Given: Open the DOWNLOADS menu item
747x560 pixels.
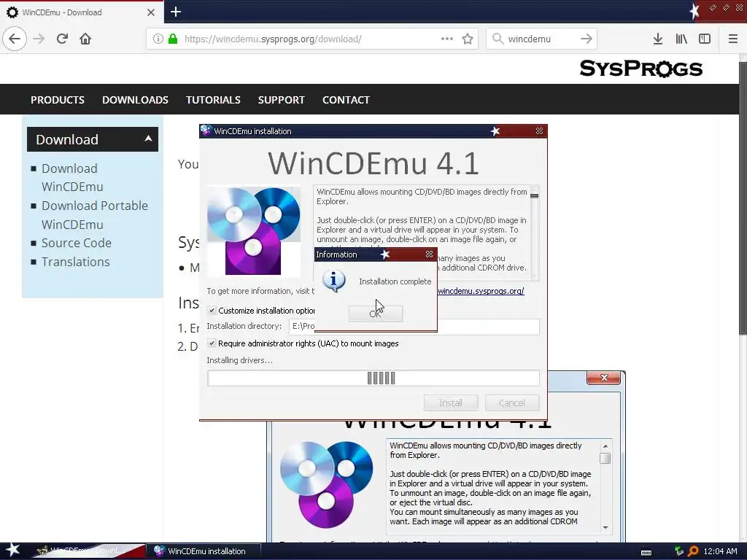Looking at the screenshot, I should (135, 100).
